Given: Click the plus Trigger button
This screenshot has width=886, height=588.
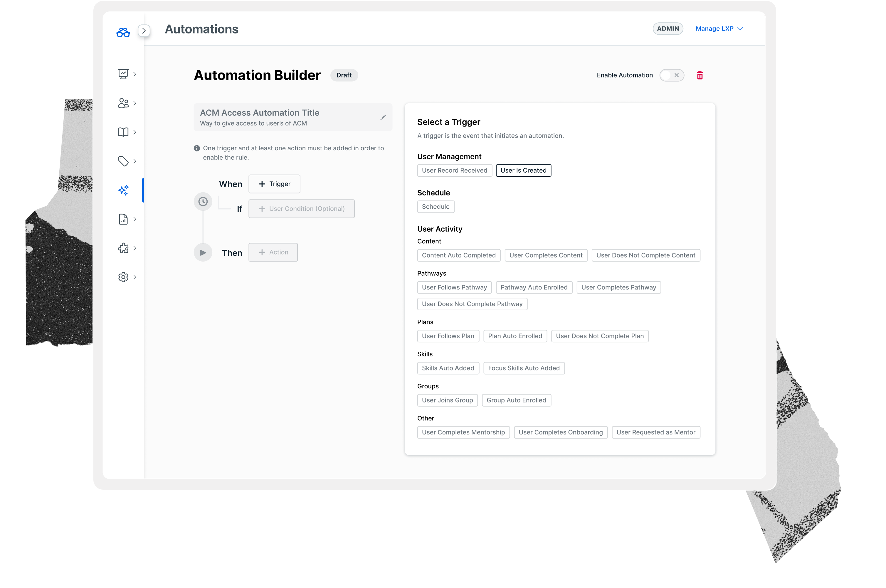Looking at the screenshot, I should pos(274,184).
